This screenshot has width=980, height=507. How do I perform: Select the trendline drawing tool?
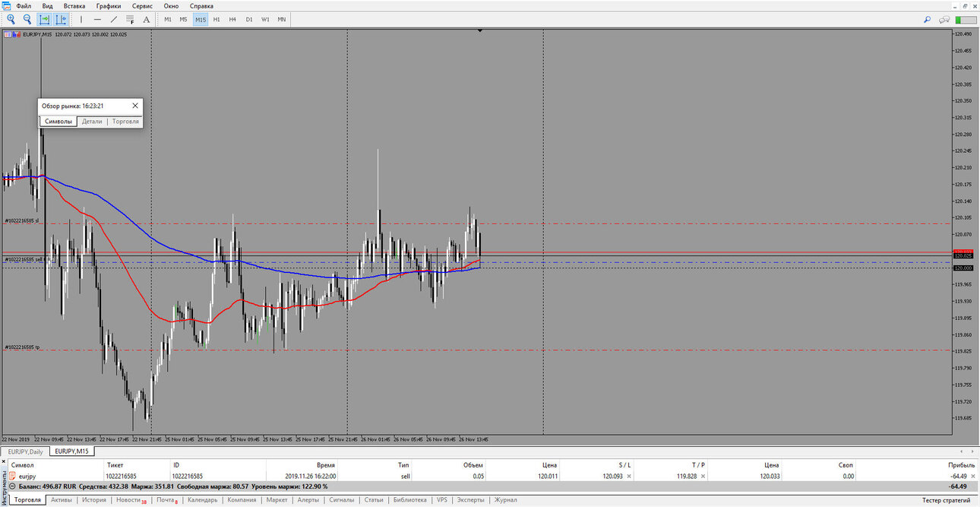pos(114,19)
